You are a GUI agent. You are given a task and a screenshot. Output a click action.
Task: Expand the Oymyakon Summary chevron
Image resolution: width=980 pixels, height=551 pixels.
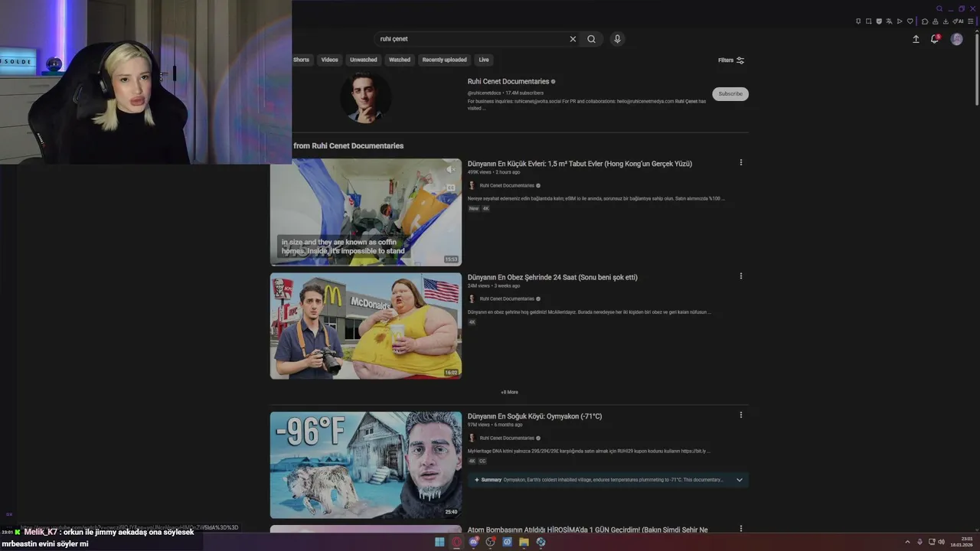click(x=739, y=480)
